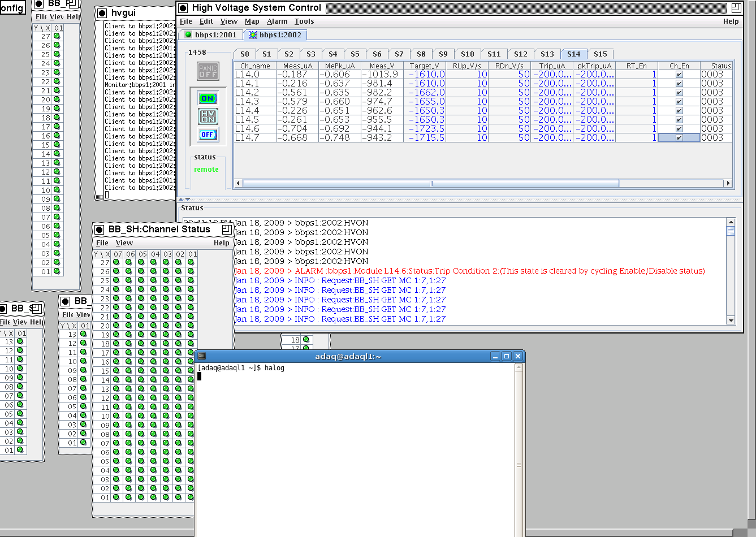Open the Edit menu in High Voltage System Control

point(206,21)
